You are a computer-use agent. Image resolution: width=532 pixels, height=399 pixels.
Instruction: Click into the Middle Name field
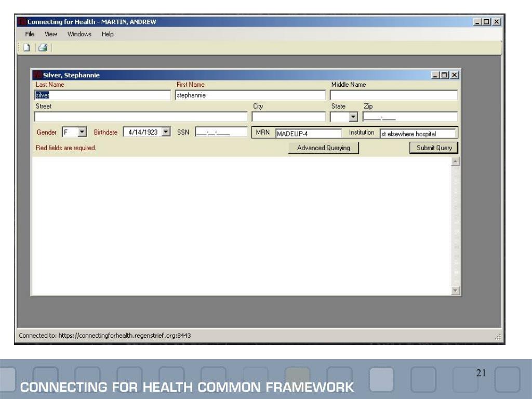394,95
